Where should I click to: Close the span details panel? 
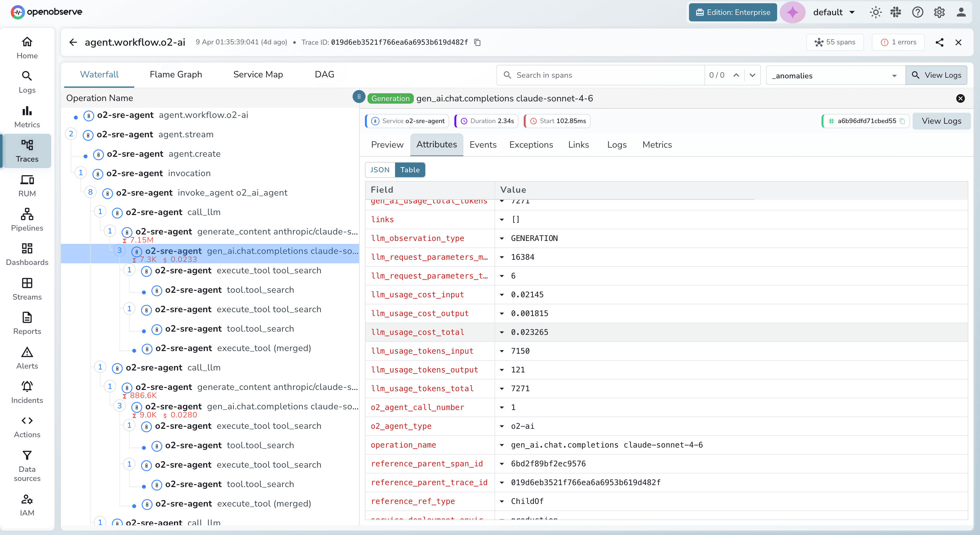tap(960, 98)
